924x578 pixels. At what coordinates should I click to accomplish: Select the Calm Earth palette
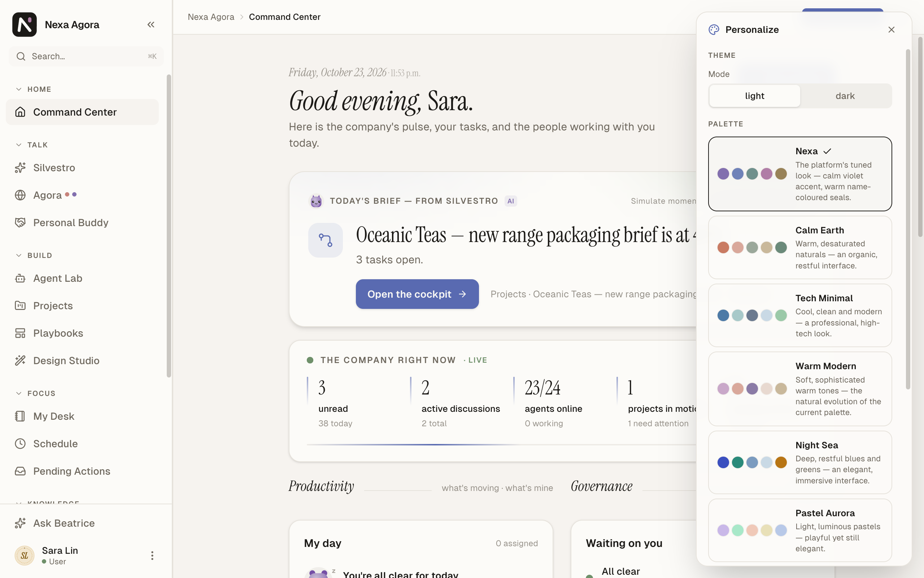(800, 248)
